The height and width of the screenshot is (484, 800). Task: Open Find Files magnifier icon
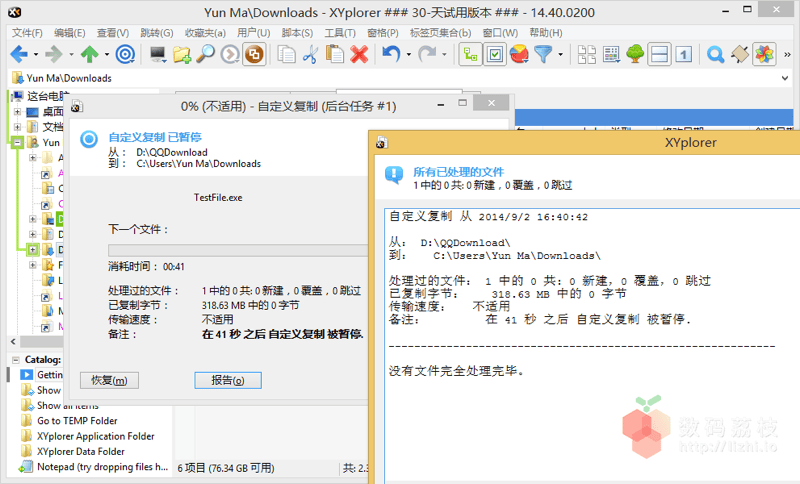pyautogui.click(x=206, y=54)
